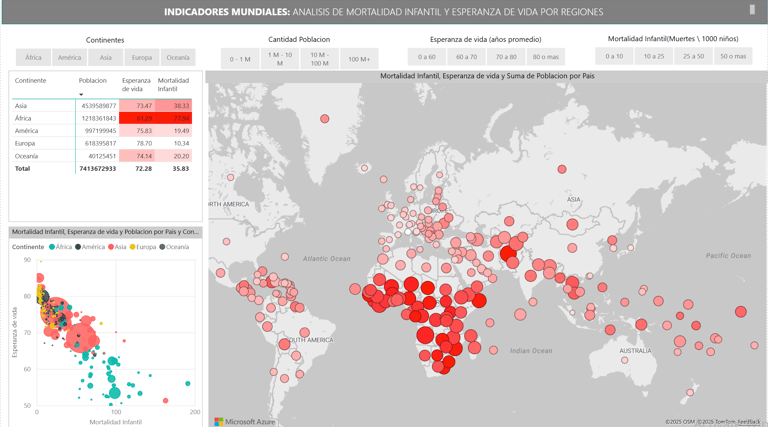The height and width of the screenshot is (427, 768).
Task: Click the América dark legend swatch
Action: pos(78,247)
